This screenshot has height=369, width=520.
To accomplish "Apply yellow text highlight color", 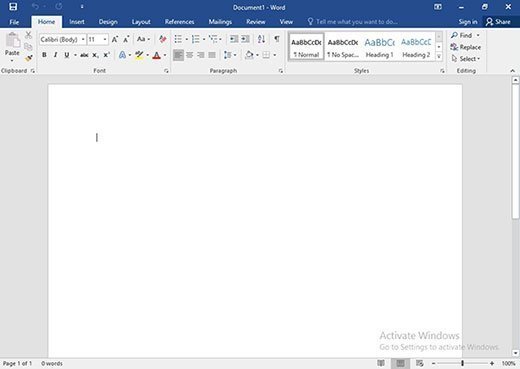I will point(140,55).
